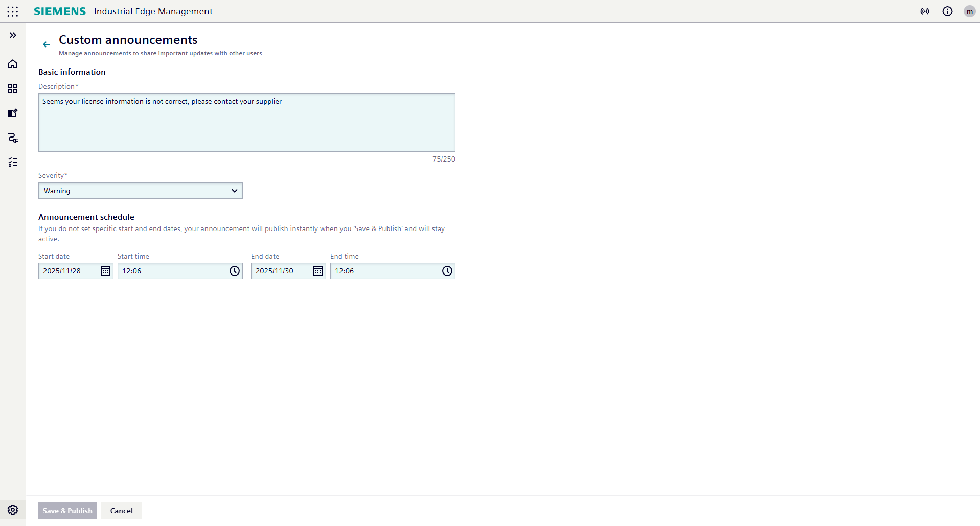Open the Severity dropdown showing Warning
This screenshot has height=526, width=980.
[140, 191]
